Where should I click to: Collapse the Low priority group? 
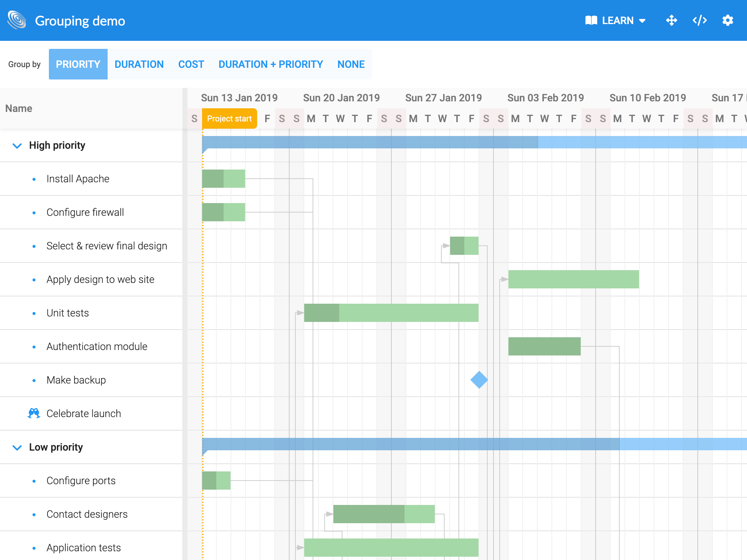(x=16, y=447)
